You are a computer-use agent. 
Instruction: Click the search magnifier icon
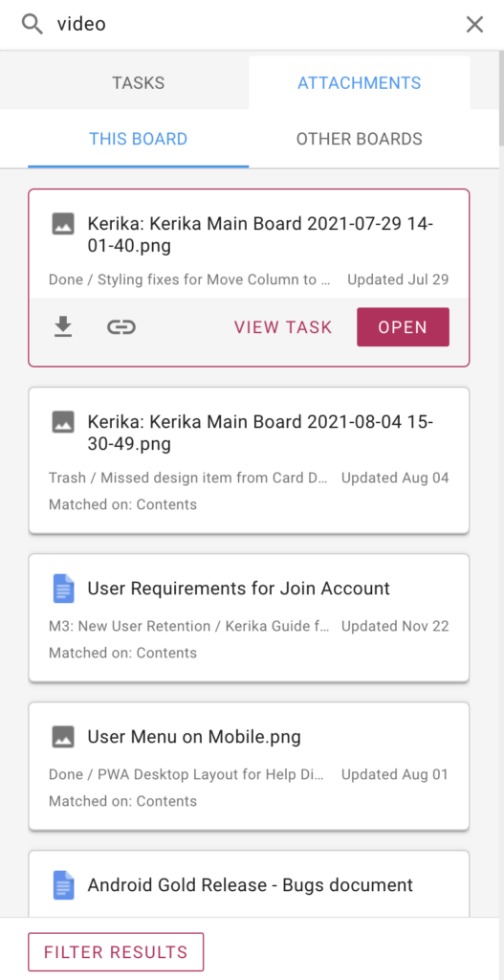tap(32, 24)
